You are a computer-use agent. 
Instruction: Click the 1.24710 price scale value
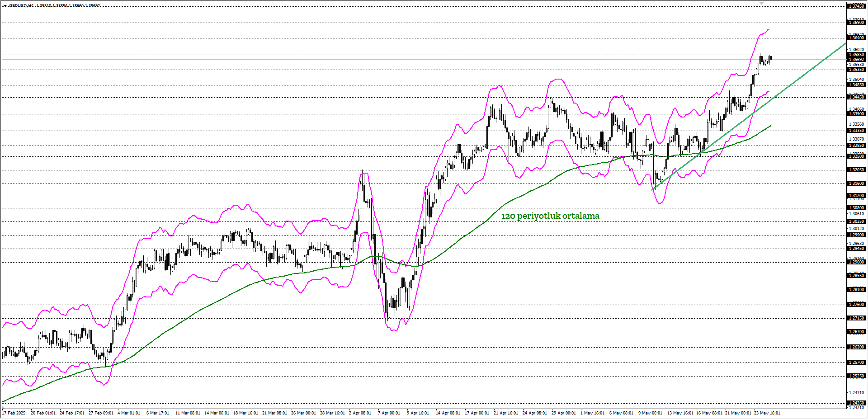click(x=856, y=393)
